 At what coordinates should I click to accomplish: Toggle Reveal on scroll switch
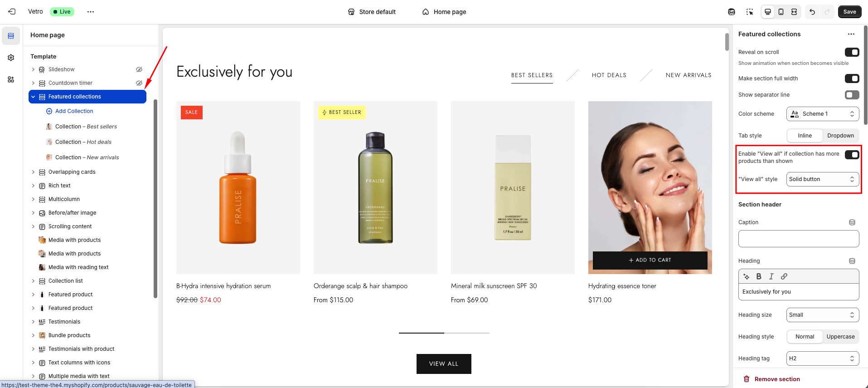click(x=852, y=52)
